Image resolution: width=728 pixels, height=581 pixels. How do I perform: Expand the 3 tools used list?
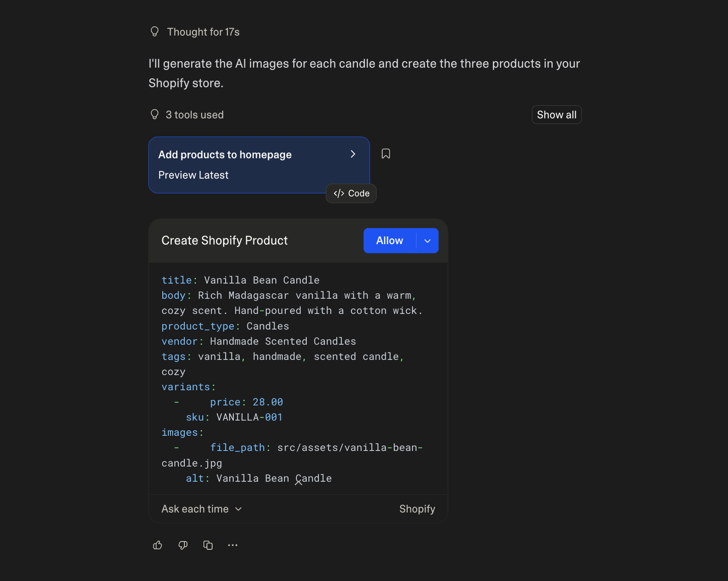click(x=195, y=114)
